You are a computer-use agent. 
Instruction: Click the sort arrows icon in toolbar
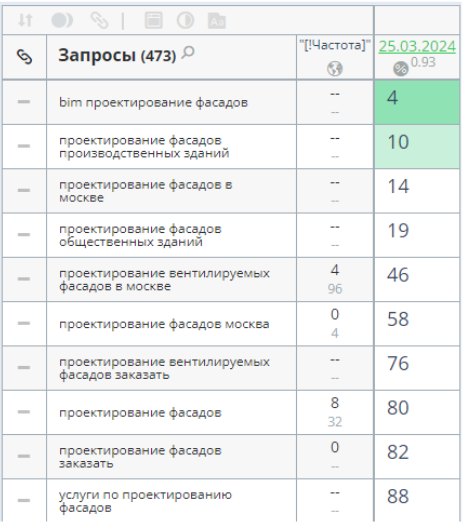pos(25,20)
